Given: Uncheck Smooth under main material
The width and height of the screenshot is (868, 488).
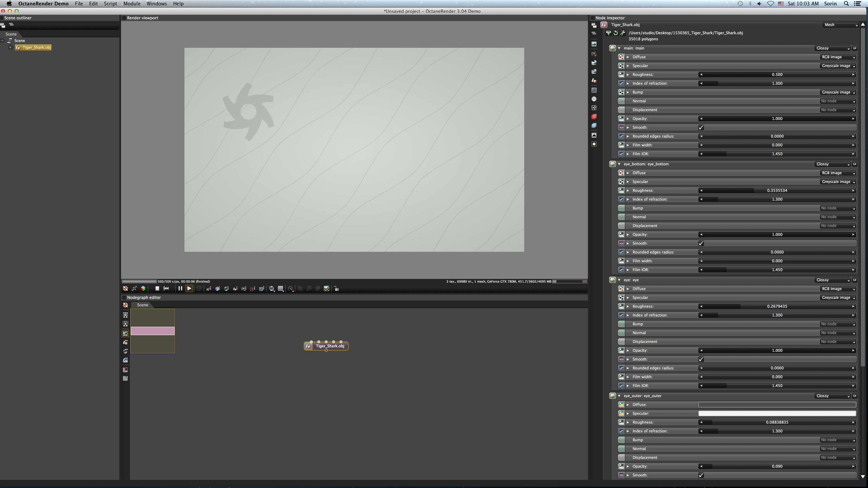Looking at the screenshot, I should [701, 127].
